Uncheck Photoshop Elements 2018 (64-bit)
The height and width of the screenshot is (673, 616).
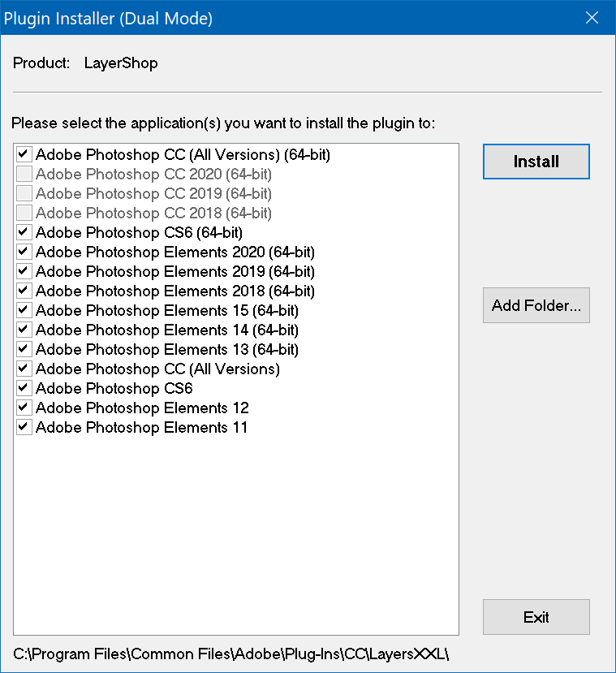(x=24, y=291)
